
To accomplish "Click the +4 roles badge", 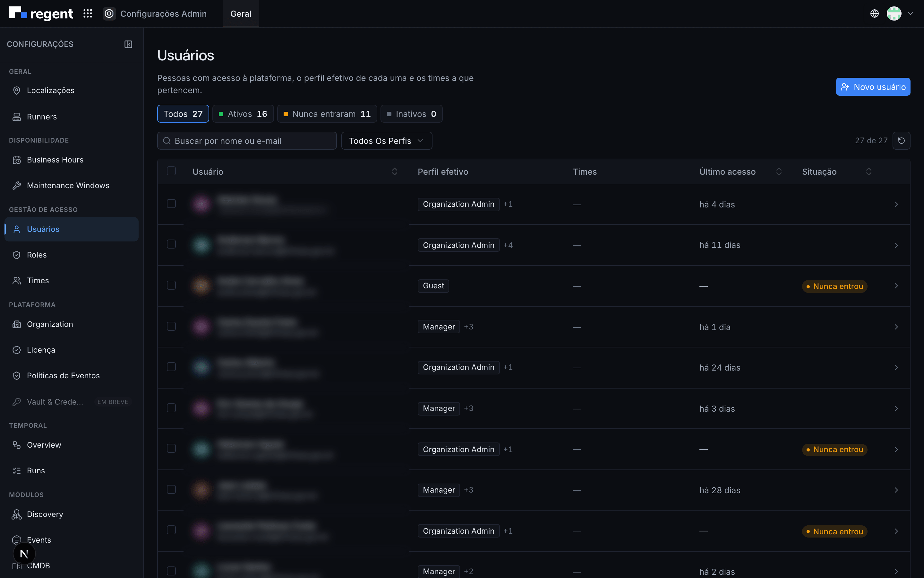I will click(x=508, y=245).
